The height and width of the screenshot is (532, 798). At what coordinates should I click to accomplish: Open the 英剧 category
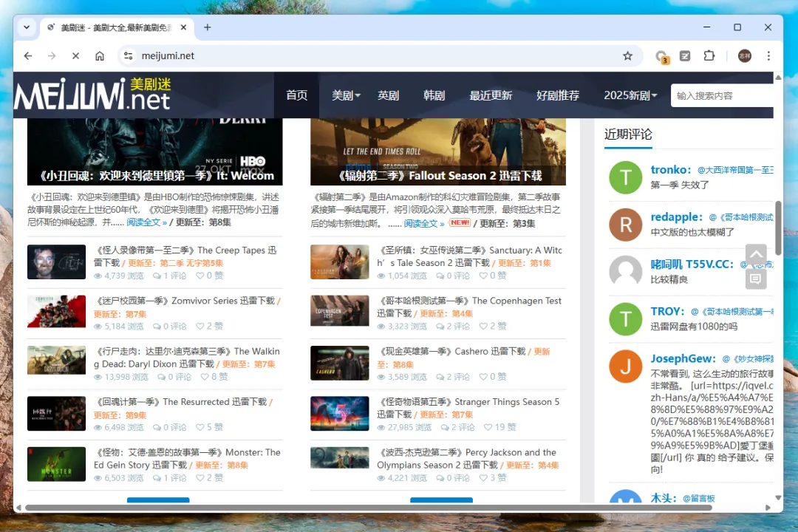click(389, 95)
